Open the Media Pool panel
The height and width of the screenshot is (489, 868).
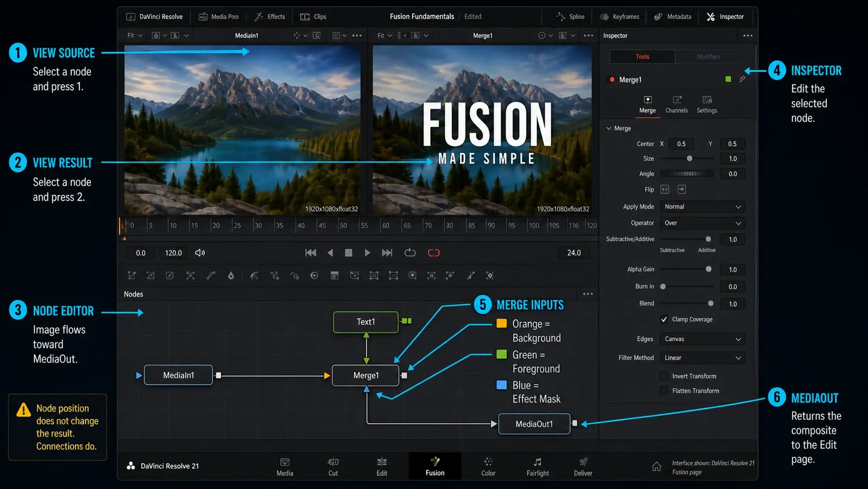[x=219, y=17]
